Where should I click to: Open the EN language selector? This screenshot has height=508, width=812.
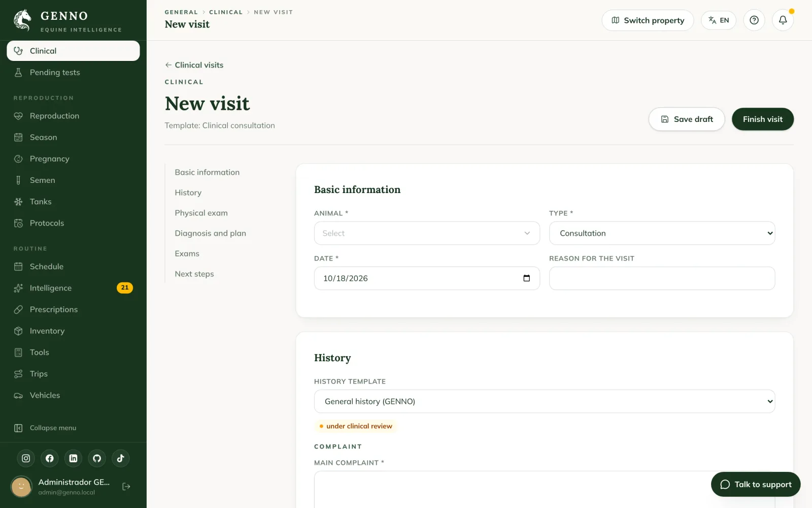pyautogui.click(x=719, y=20)
